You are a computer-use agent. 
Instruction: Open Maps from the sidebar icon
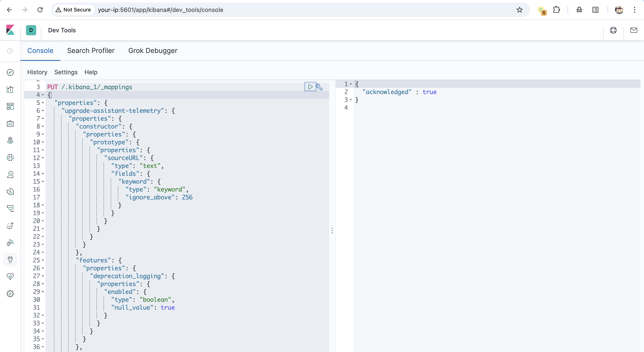10,140
